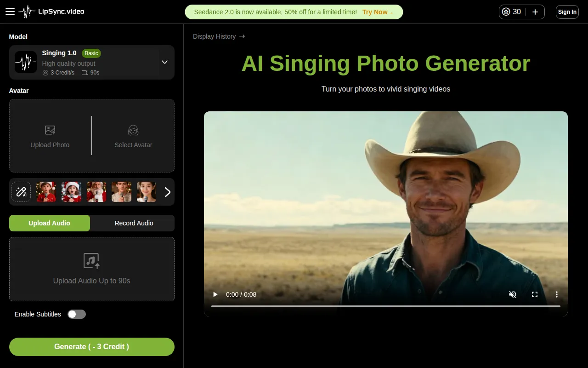The image size is (588, 368).
Task: Choose the Select Avatar face icon
Action: coord(133,130)
